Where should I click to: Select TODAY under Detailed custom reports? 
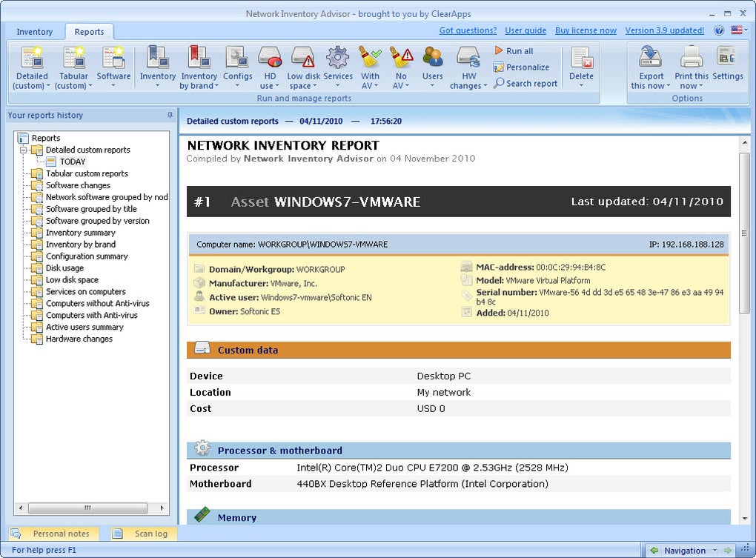click(73, 162)
